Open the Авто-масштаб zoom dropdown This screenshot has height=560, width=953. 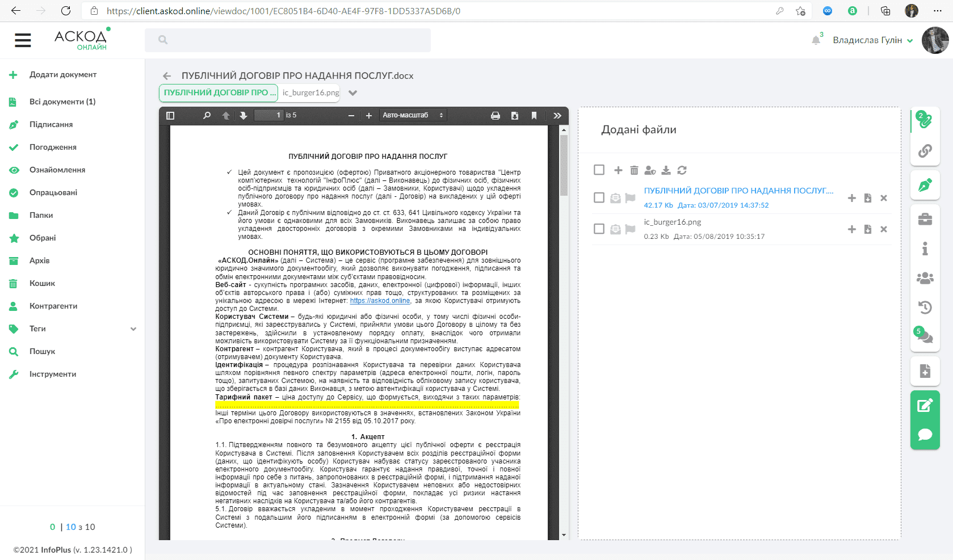pyautogui.click(x=413, y=116)
